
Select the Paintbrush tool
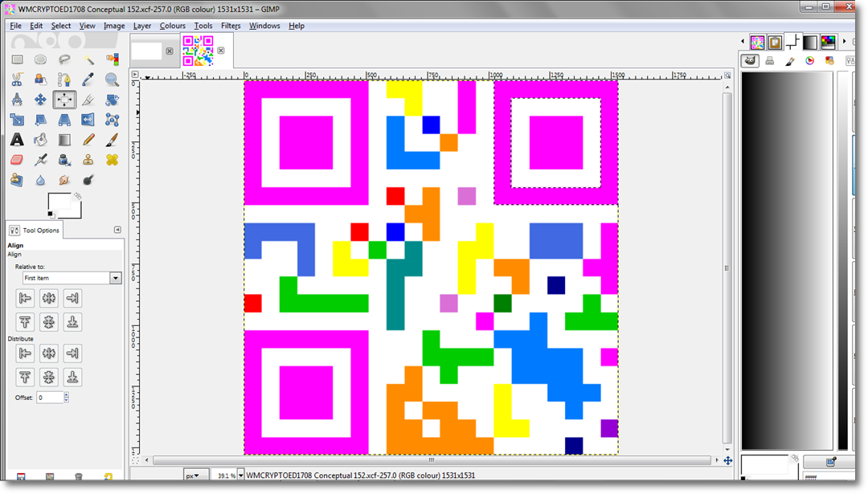point(112,140)
